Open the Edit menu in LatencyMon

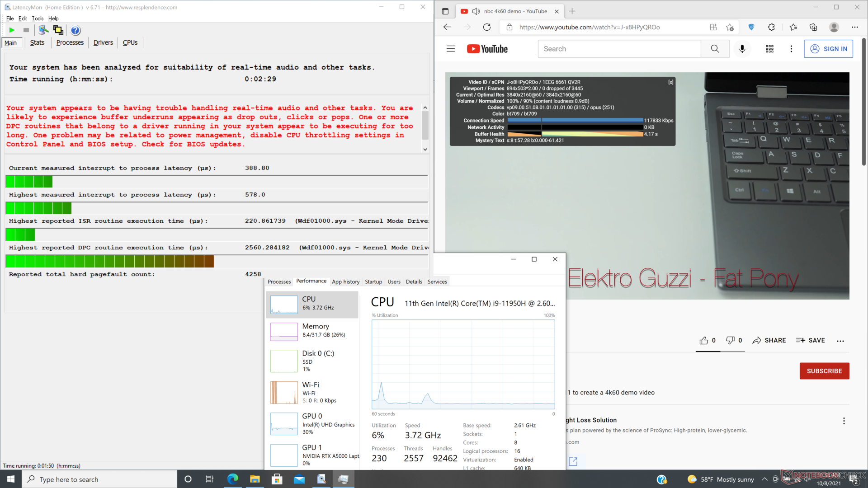pos(23,19)
